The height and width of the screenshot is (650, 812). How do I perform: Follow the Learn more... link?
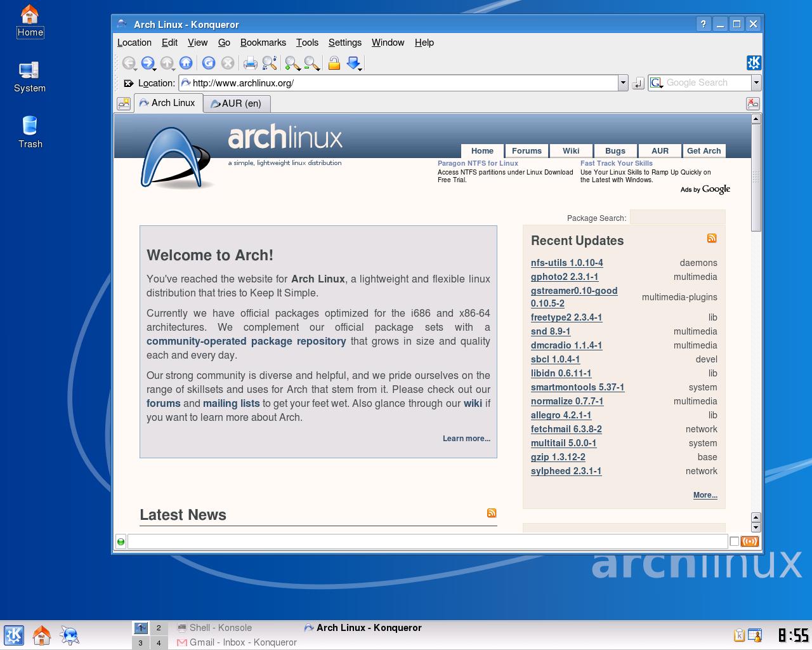[466, 439]
